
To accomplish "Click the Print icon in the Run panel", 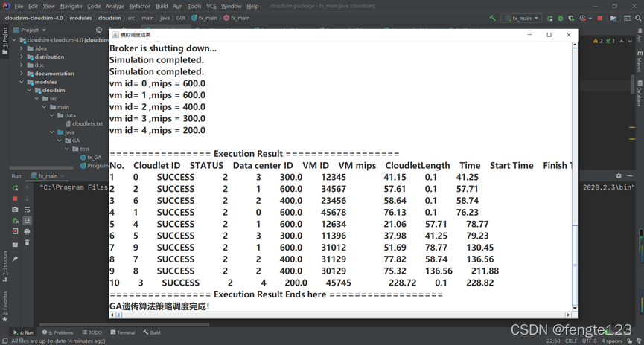I will [27, 231].
